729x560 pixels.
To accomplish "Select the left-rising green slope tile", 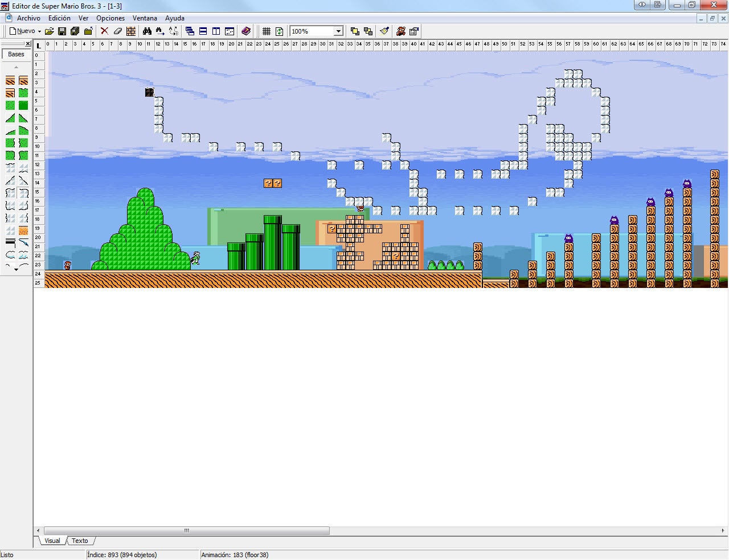I will pyautogui.click(x=10, y=118).
